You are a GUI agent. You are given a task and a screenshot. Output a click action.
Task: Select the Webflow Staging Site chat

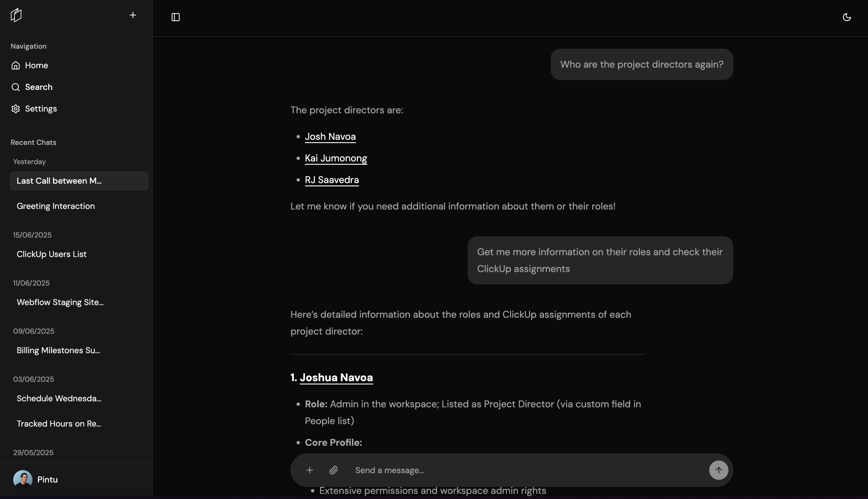[x=60, y=302]
